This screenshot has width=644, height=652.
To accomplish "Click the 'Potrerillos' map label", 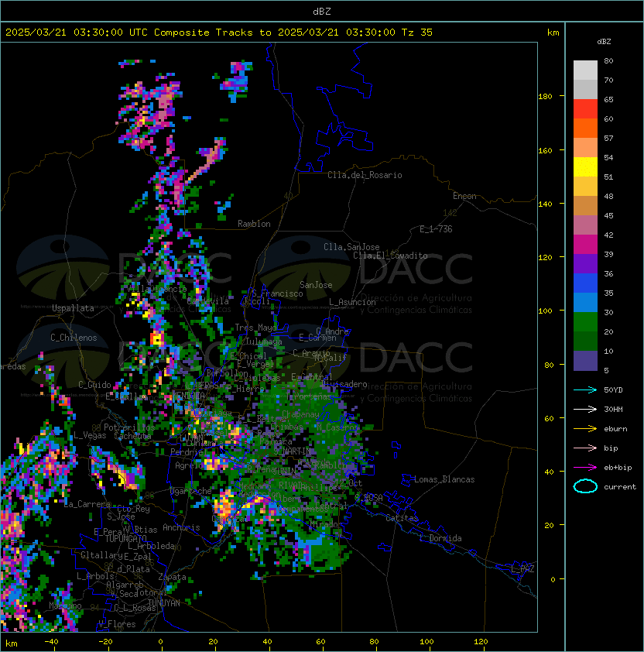I will [129, 427].
